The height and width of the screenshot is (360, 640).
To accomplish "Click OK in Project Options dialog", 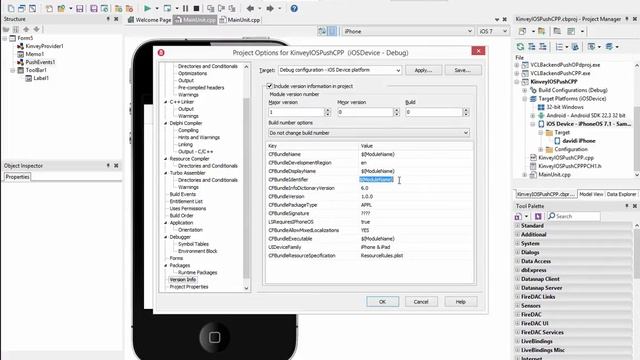I will (382, 302).
